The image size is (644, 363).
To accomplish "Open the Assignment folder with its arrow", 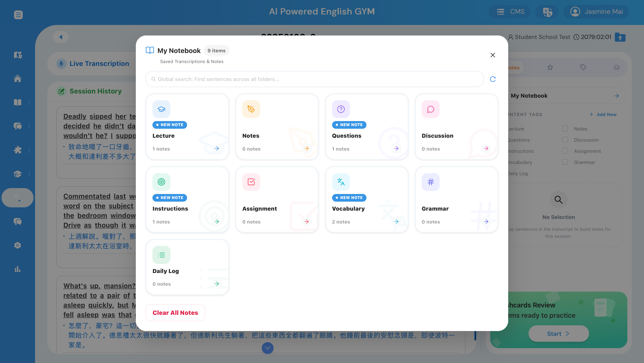I will [306, 222].
